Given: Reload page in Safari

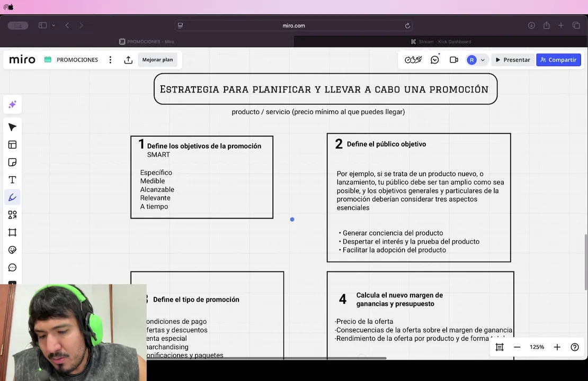Looking at the screenshot, I should pyautogui.click(x=407, y=26).
